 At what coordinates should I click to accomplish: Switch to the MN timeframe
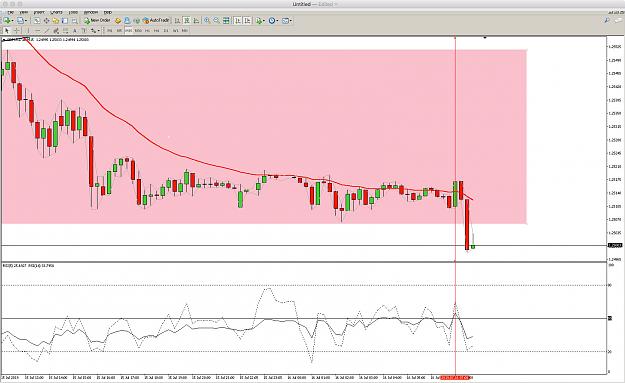pos(185,30)
